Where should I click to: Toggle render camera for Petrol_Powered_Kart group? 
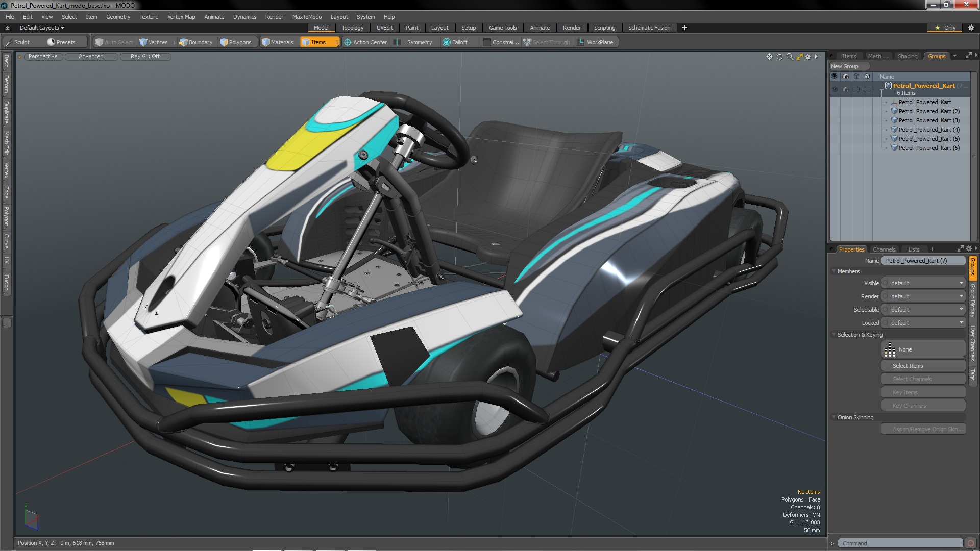coord(846,89)
